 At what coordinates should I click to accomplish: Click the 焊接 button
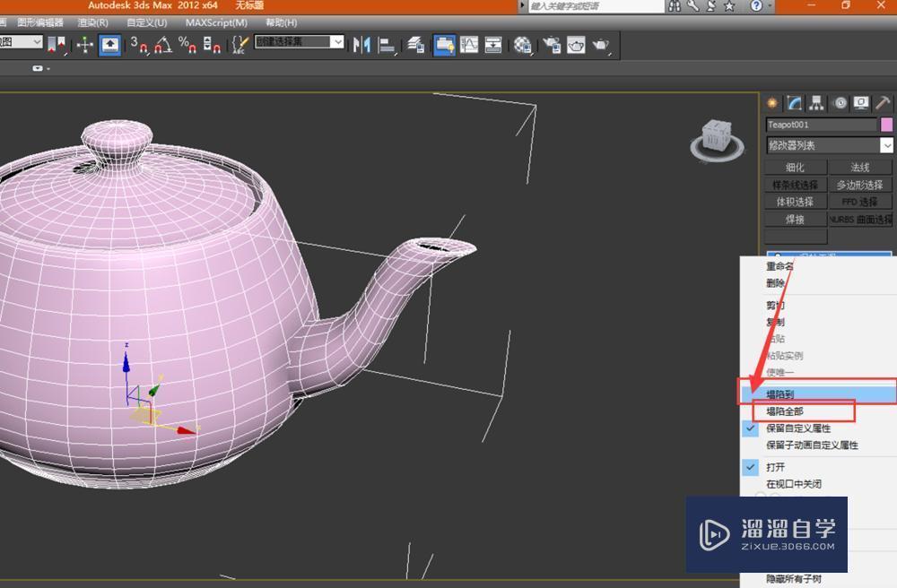794,219
